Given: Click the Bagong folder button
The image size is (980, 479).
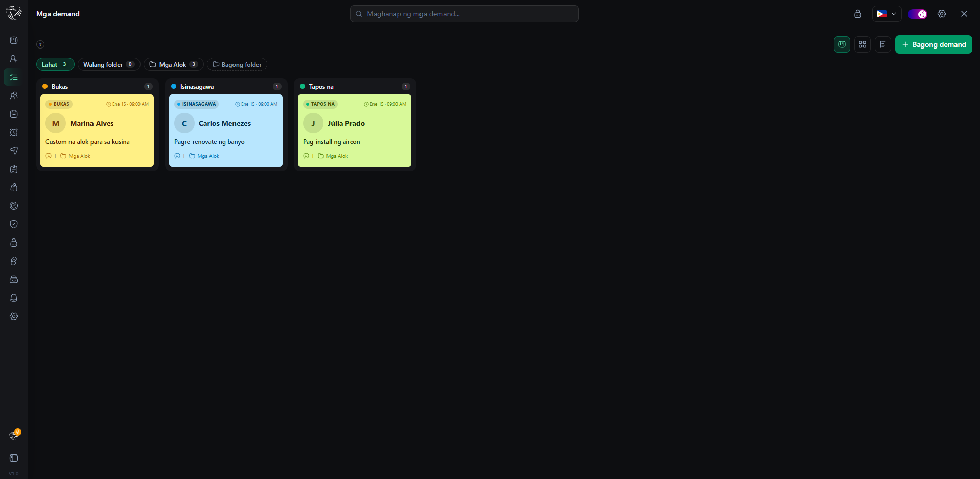Looking at the screenshot, I should point(237,64).
